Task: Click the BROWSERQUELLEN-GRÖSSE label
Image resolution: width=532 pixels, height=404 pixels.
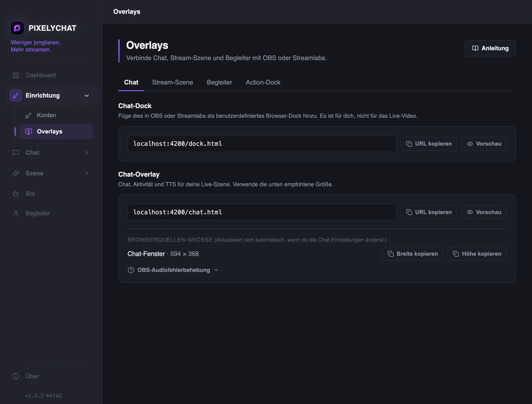Action: (170, 240)
